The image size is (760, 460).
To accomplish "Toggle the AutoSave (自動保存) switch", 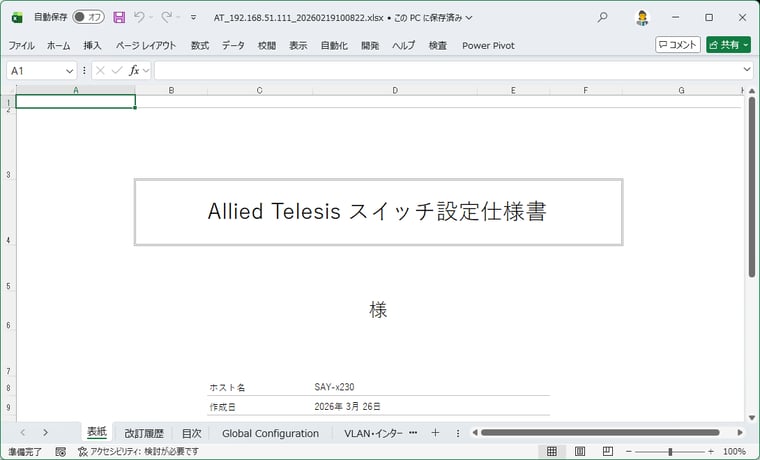I will pos(88,17).
